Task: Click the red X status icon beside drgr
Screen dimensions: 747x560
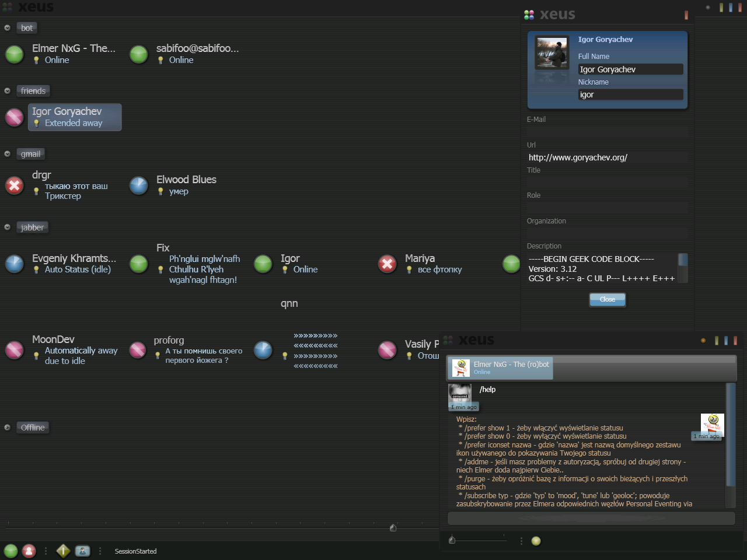Action: [x=15, y=185]
